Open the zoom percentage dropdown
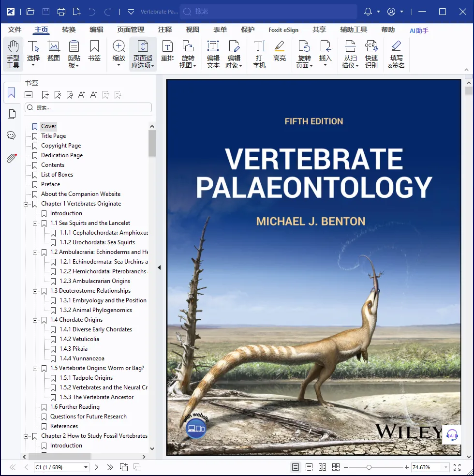The height and width of the screenshot is (476, 474). point(446,467)
